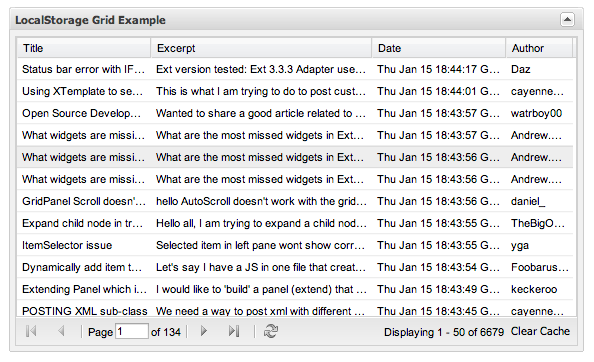This screenshot has height=362, width=594.
Task: Click author cell 'Foobarus...'
Action: (540, 267)
